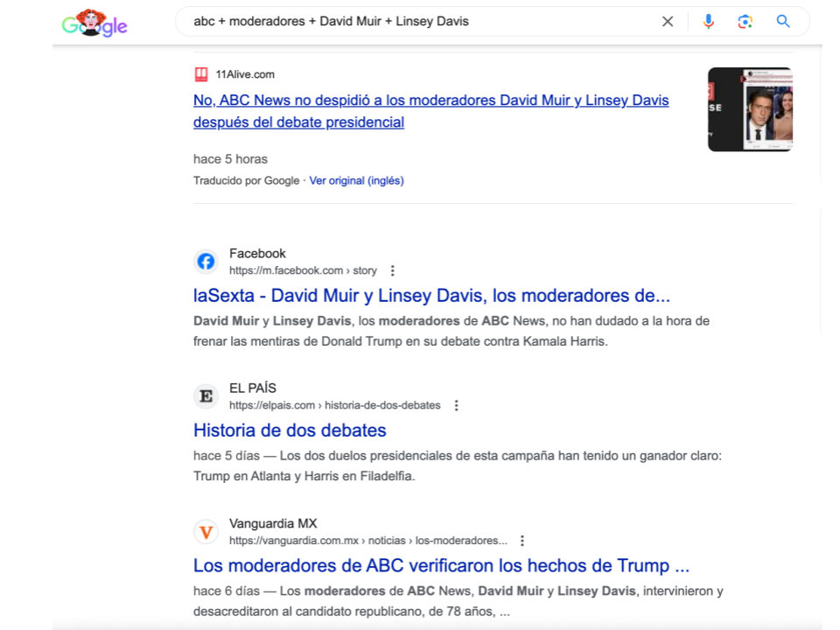Click the 'Traducido por Google' label
840x630 pixels.
pos(247,180)
